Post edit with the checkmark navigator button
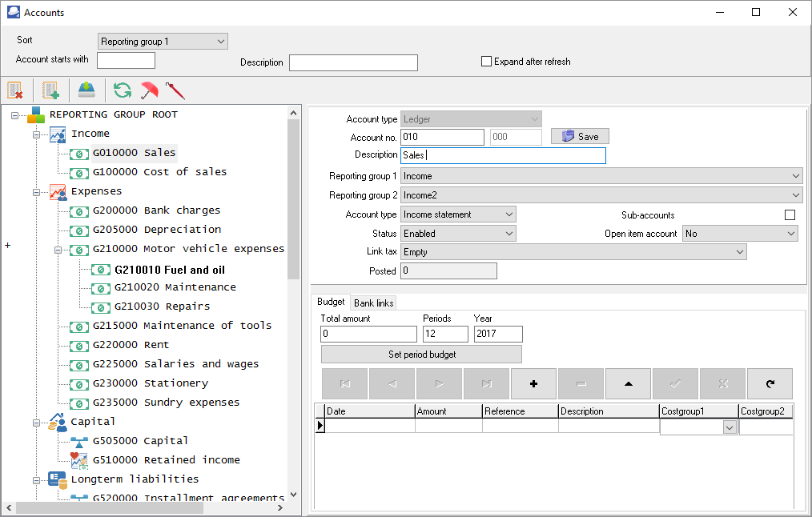Screen dimensions: 812x517 coord(675,383)
